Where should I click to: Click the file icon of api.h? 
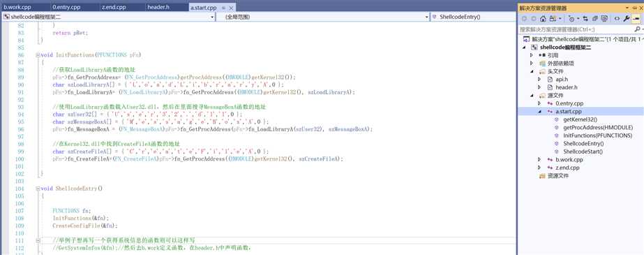pyautogui.click(x=551, y=80)
